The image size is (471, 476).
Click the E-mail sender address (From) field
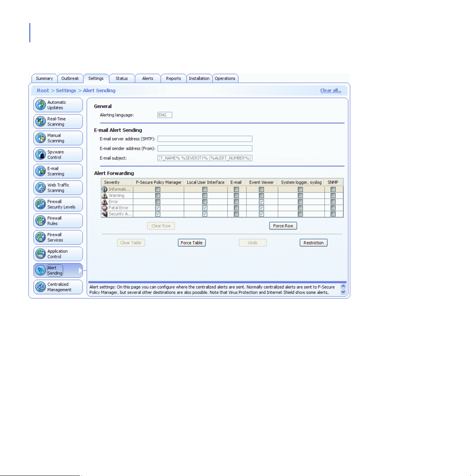205,148
